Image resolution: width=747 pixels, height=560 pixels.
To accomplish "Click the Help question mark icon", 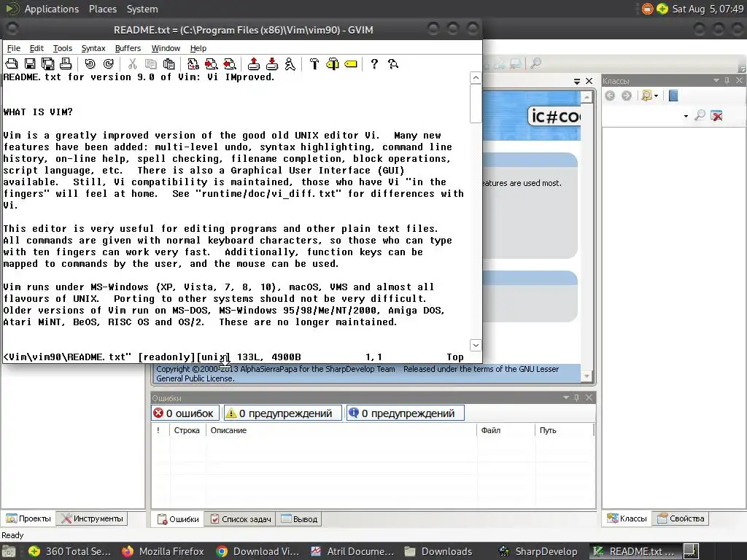I will 374,64.
